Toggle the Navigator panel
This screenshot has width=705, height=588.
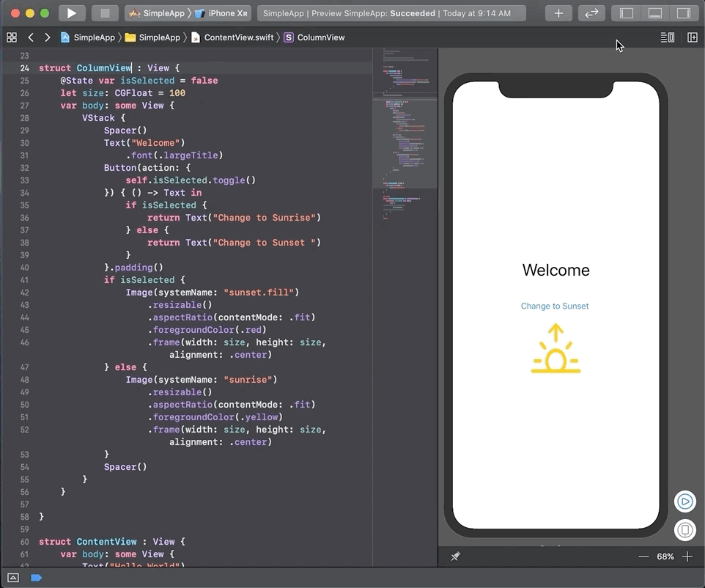point(627,13)
